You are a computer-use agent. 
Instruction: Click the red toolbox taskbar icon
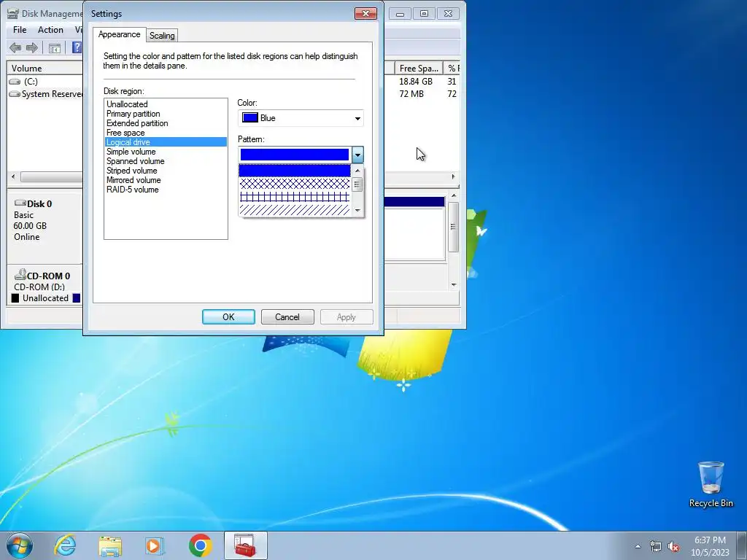[245, 545]
